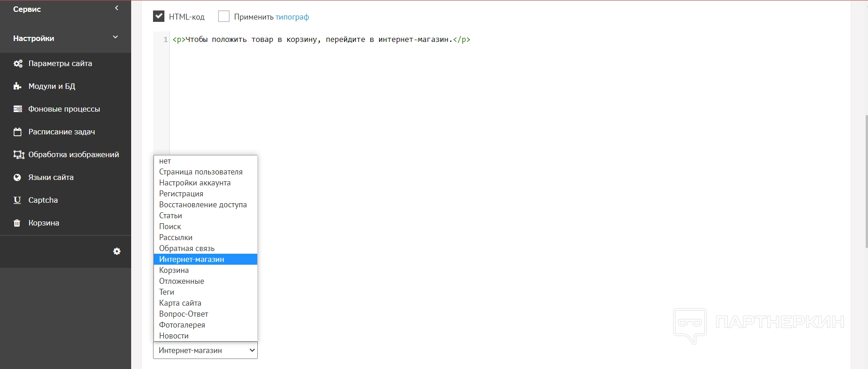868x369 pixels.
Task: Click the globe icon beside Языки сайта
Action: click(17, 177)
